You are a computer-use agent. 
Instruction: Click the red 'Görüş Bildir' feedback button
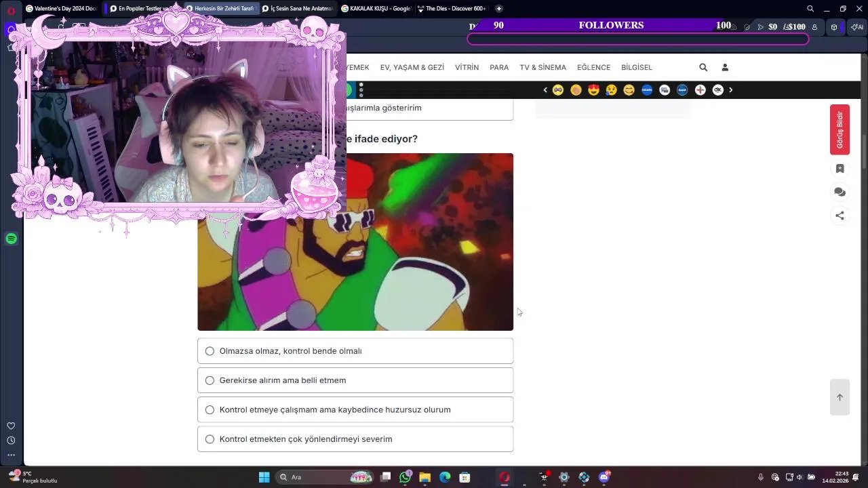[840, 129]
